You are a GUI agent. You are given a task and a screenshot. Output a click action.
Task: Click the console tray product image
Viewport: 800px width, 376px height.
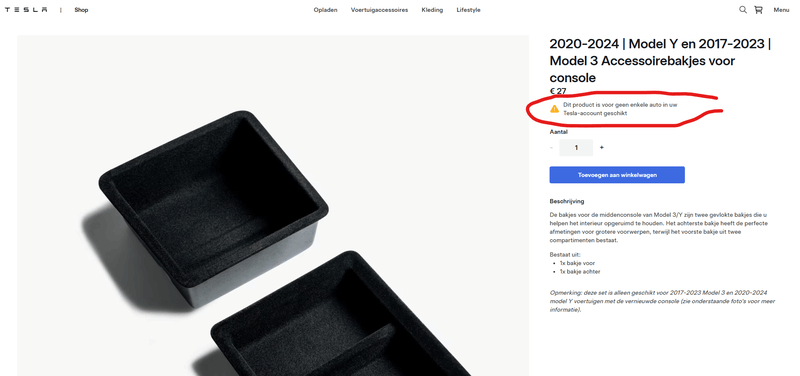[x=273, y=206]
